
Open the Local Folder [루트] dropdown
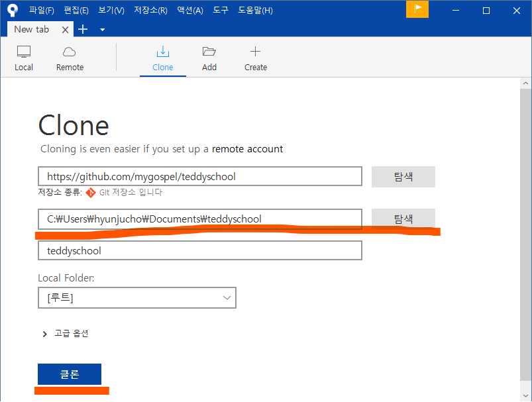[x=137, y=298]
